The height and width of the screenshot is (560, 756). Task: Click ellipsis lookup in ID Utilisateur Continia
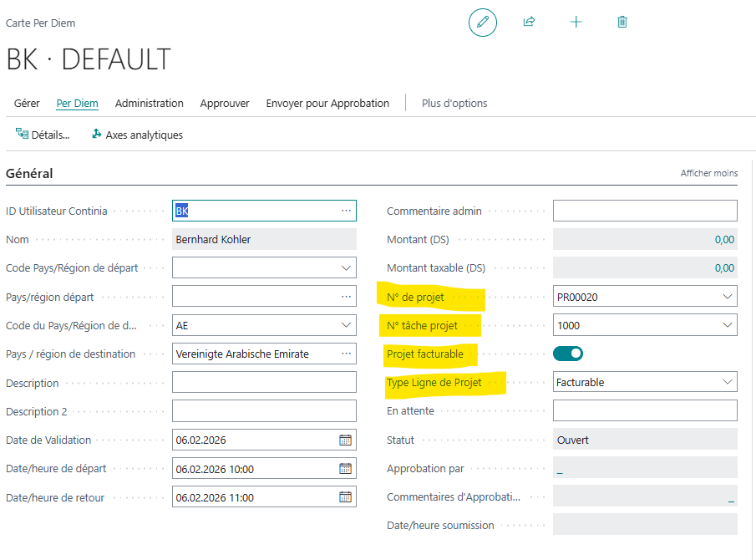tap(346, 211)
